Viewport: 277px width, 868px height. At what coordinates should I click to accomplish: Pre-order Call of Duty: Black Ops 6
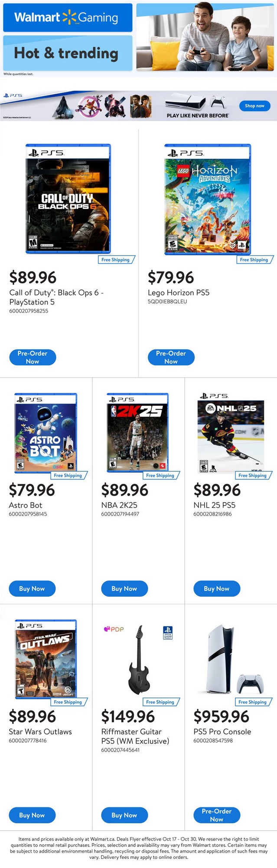point(33,357)
